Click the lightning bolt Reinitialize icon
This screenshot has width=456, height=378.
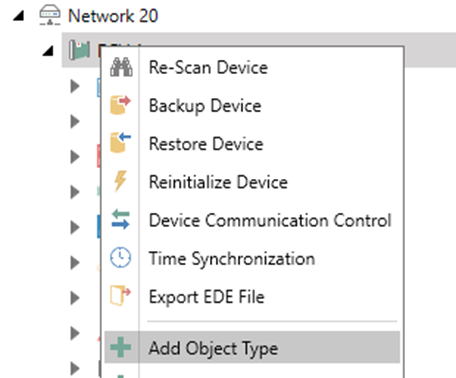pyautogui.click(x=120, y=181)
